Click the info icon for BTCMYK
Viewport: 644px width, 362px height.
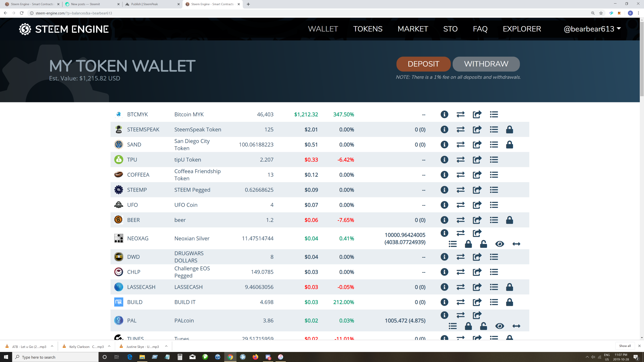[x=444, y=114]
